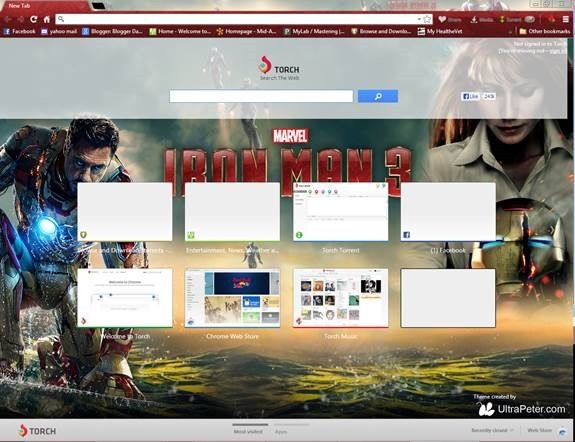The height and width of the screenshot is (442, 575).
Task: Click the Facebook favicon on its tile
Action: (406, 235)
